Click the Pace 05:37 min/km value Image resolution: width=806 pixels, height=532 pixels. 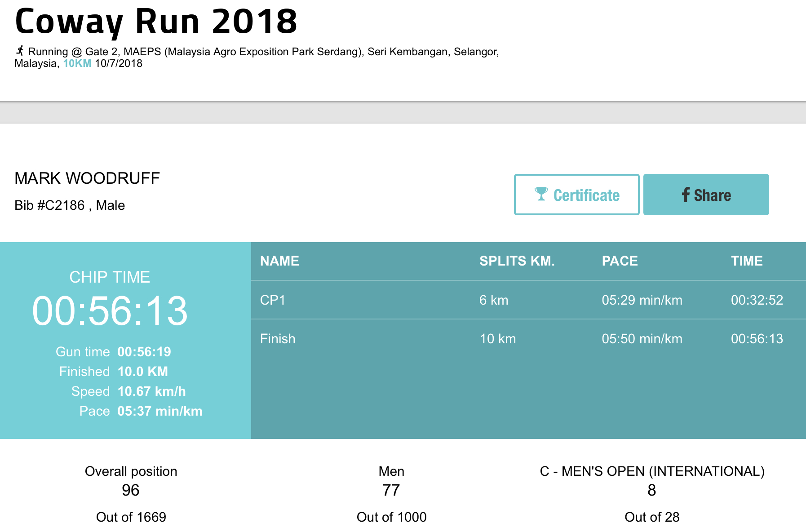(x=159, y=411)
